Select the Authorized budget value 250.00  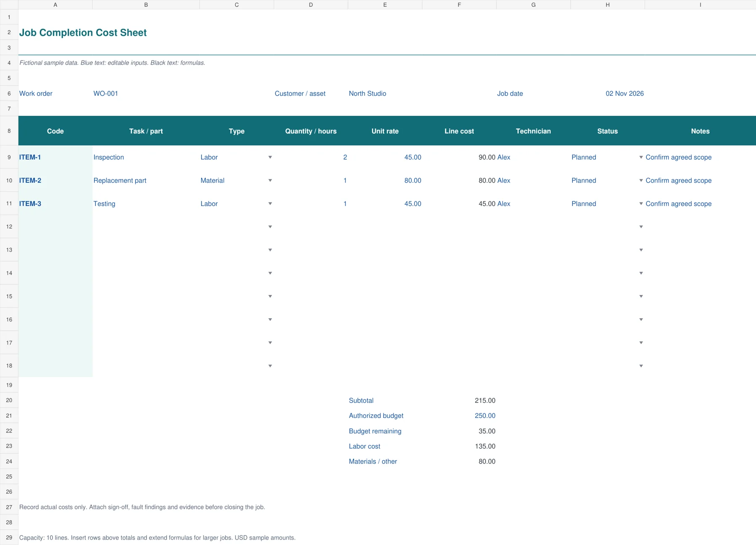pos(459,416)
